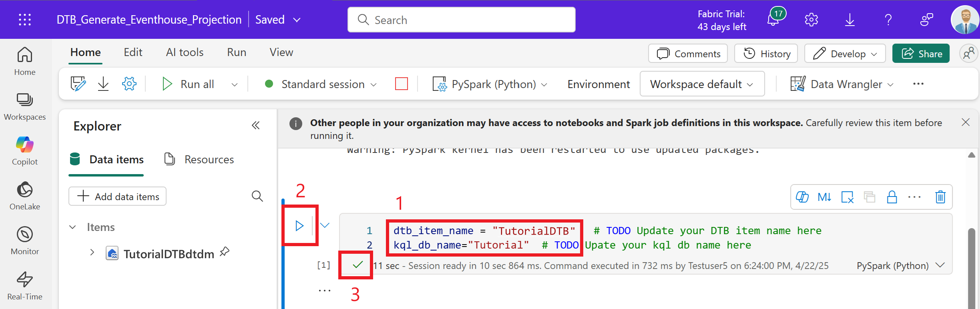Open Develop mode dropdown
Screen dimensions: 980x309
(x=845, y=54)
